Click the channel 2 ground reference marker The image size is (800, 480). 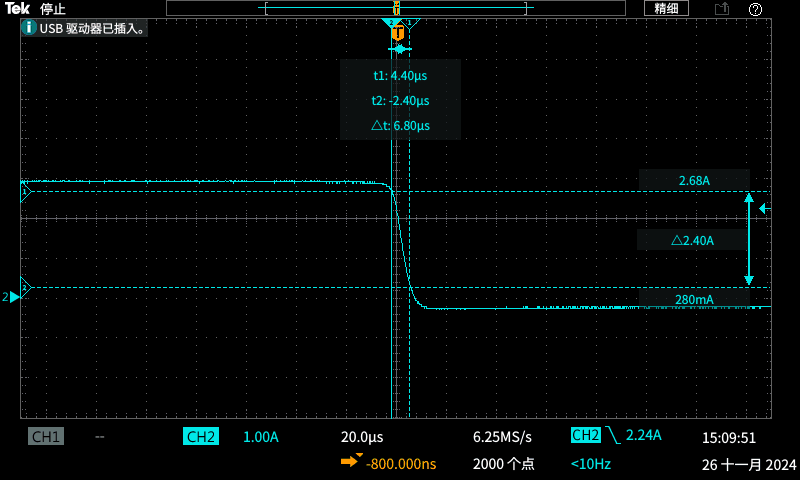point(12,297)
